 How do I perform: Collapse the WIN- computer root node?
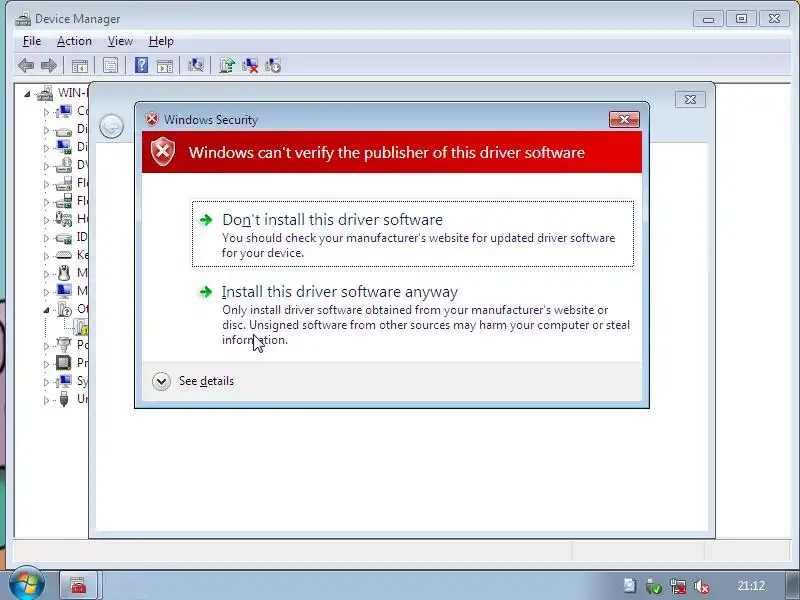pos(27,94)
